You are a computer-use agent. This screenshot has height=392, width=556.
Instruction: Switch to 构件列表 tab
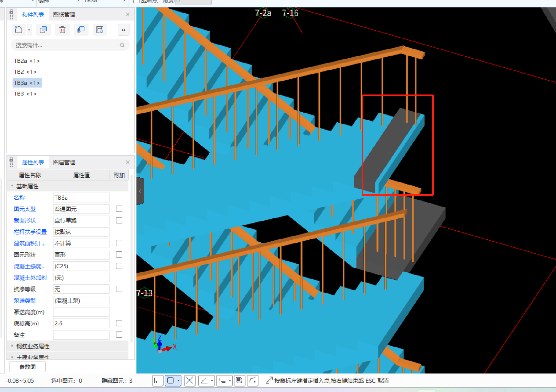point(33,14)
